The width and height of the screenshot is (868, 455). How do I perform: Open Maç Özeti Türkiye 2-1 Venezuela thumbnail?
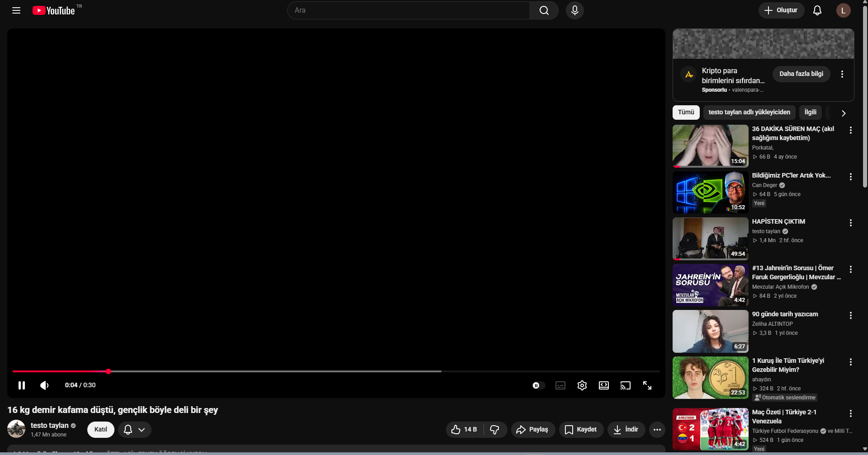[x=711, y=429]
